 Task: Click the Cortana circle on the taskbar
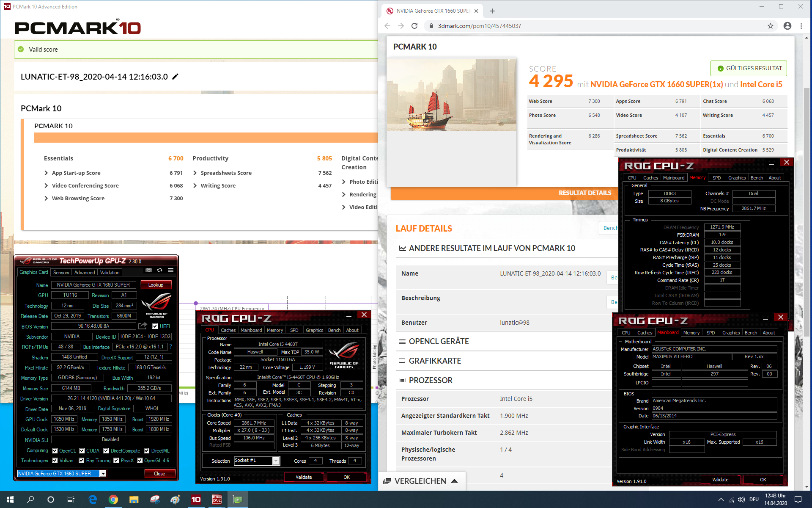tap(51, 500)
